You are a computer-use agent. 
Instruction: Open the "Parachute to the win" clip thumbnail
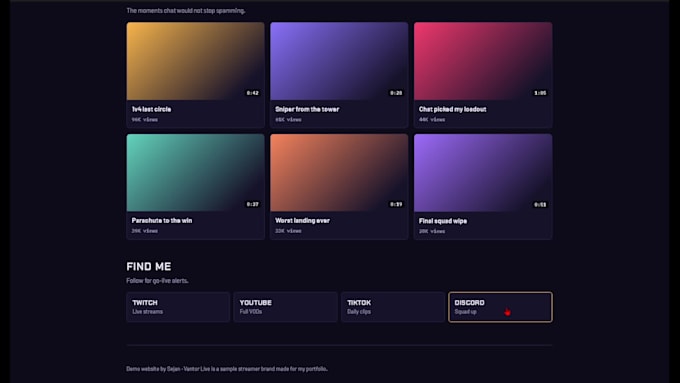195,173
